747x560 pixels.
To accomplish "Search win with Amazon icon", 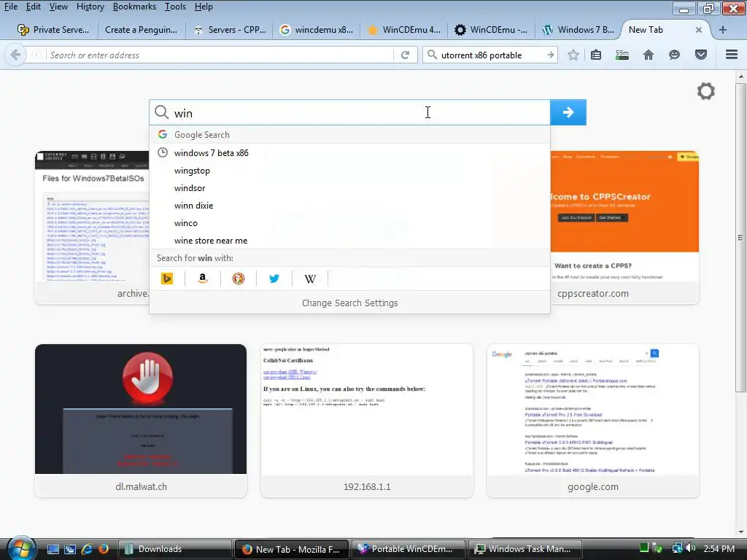I will (x=203, y=279).
